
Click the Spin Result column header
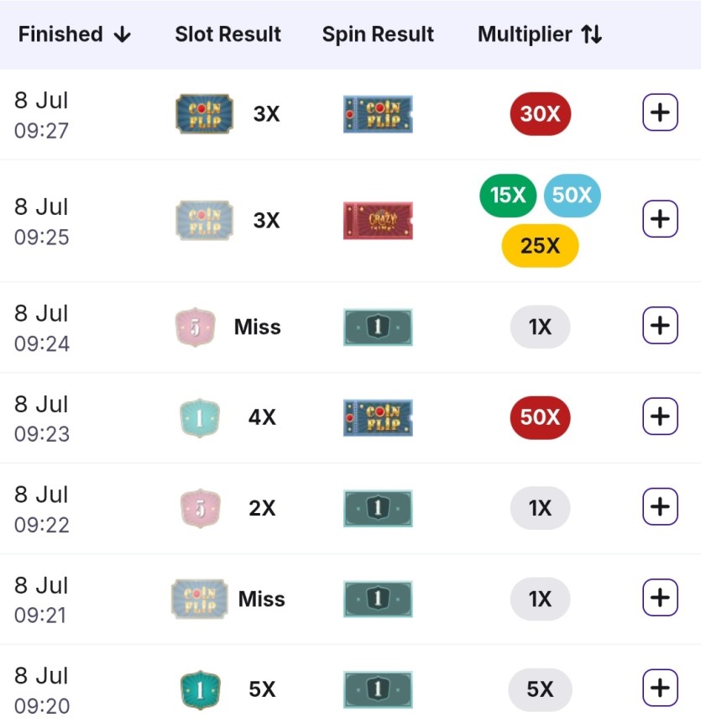[x=378, y=34]
